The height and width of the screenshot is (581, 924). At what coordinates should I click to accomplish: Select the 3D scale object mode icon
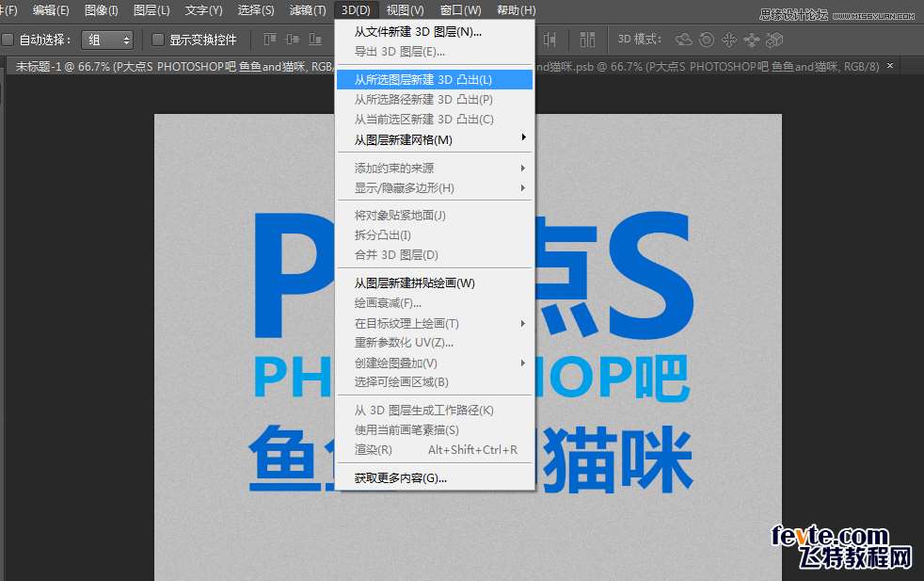(x=773, y=40)
